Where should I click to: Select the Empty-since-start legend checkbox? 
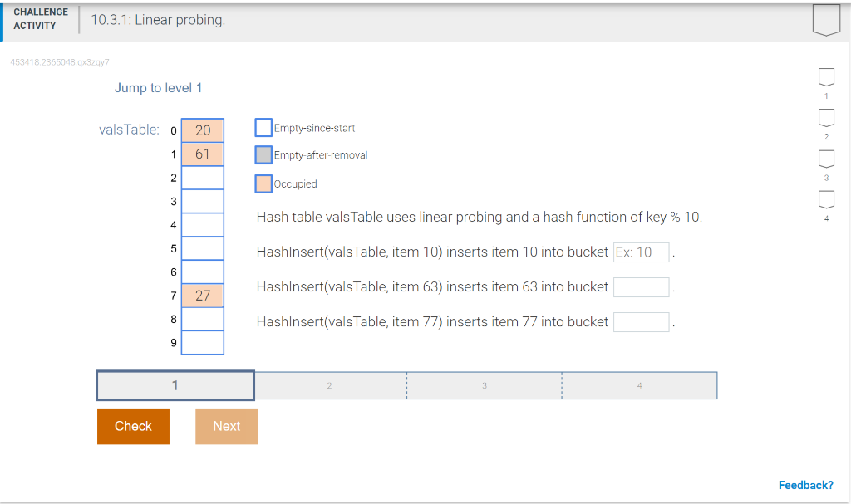262,127
